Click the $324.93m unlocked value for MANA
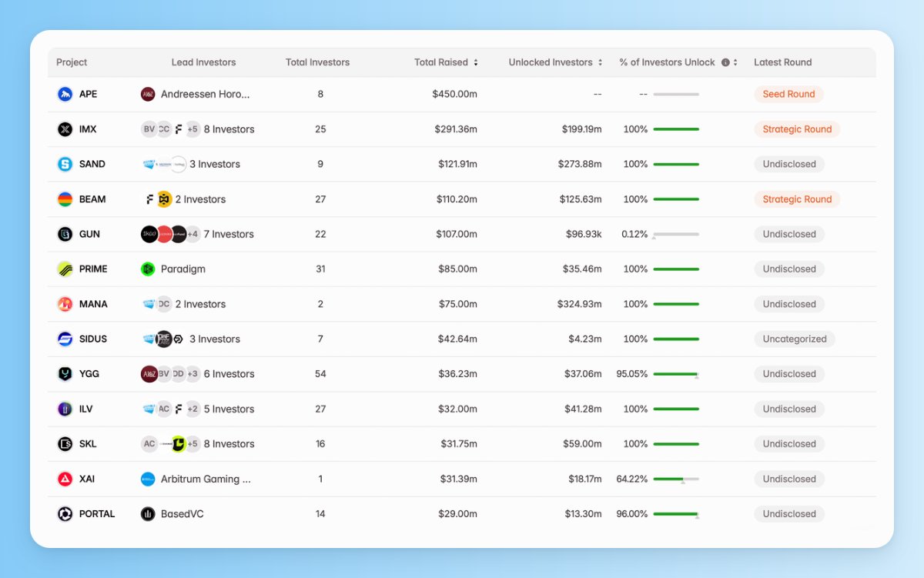This screenshot has height=578, width=924. coord(580,304)
